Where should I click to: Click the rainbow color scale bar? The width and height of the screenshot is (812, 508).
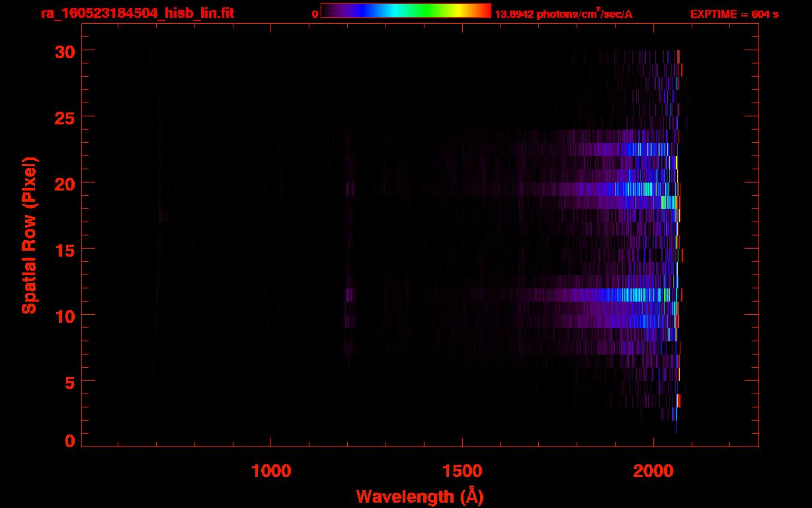tap(406, 11)
